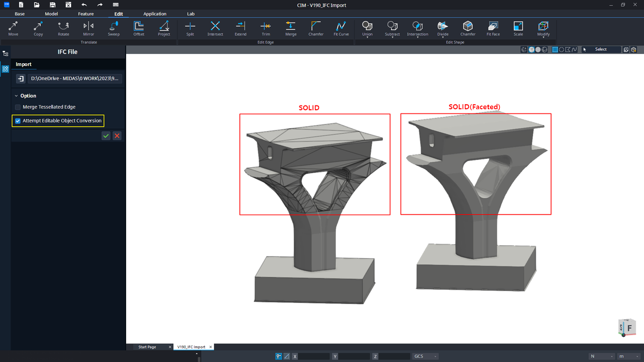644x362 pixels.
Task: Click the shape Chamfer tool
Action: (468, 29)
